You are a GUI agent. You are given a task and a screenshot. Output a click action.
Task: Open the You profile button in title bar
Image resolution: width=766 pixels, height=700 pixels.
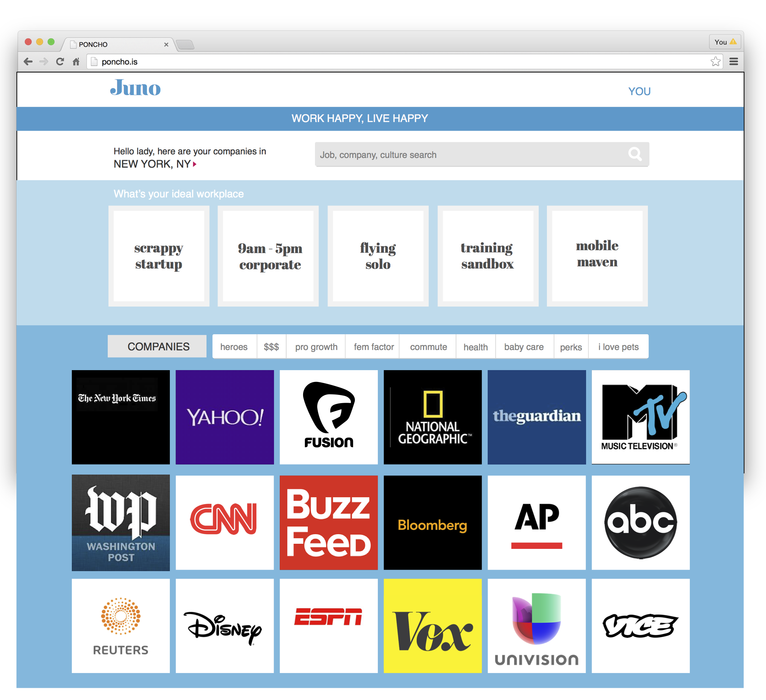coord(725,42)
